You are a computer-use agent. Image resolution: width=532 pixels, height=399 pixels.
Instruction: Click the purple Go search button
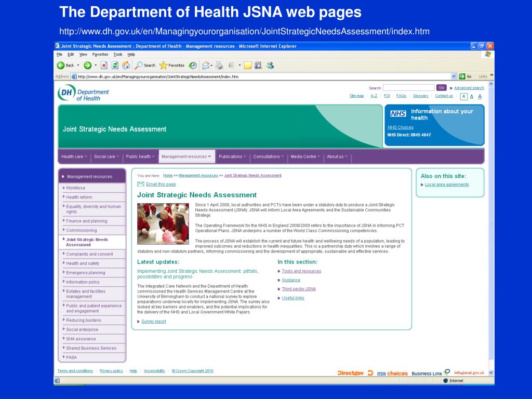(442, 87)
